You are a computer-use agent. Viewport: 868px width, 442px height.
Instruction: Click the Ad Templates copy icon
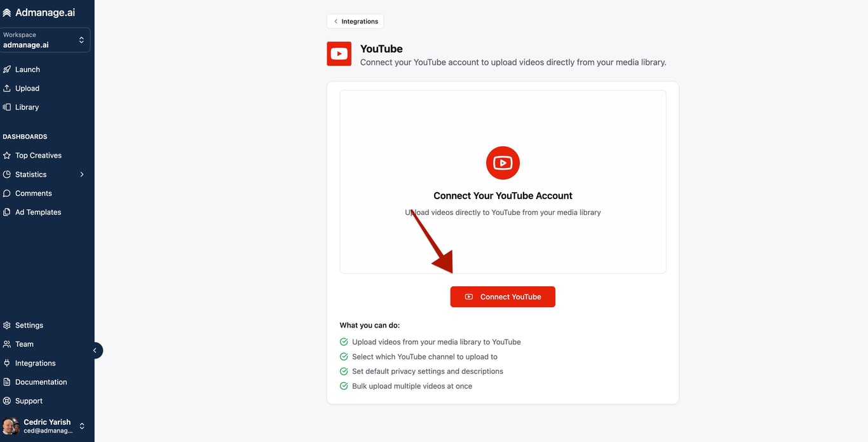7,212
